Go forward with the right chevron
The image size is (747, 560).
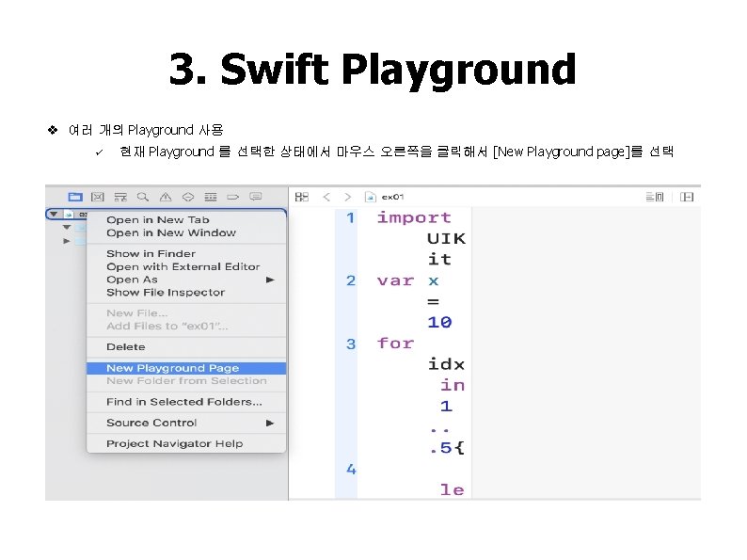click(x=348, y=197)
